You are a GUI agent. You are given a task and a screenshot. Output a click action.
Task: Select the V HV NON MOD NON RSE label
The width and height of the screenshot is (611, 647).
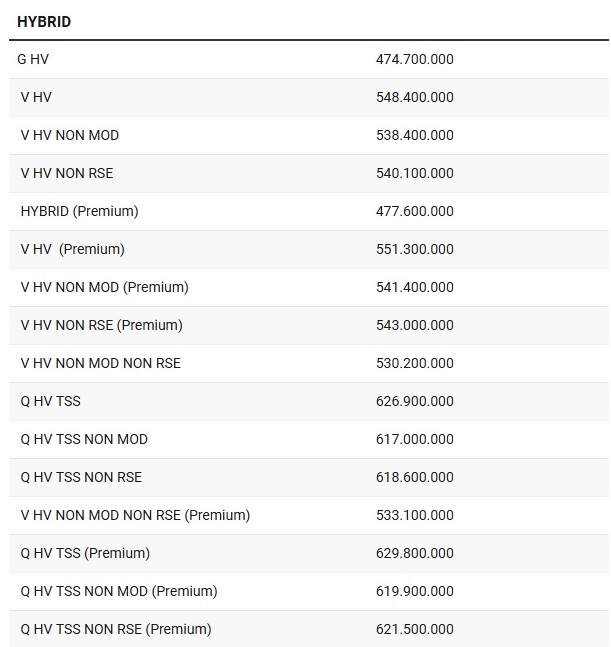[x=101, y=363]
